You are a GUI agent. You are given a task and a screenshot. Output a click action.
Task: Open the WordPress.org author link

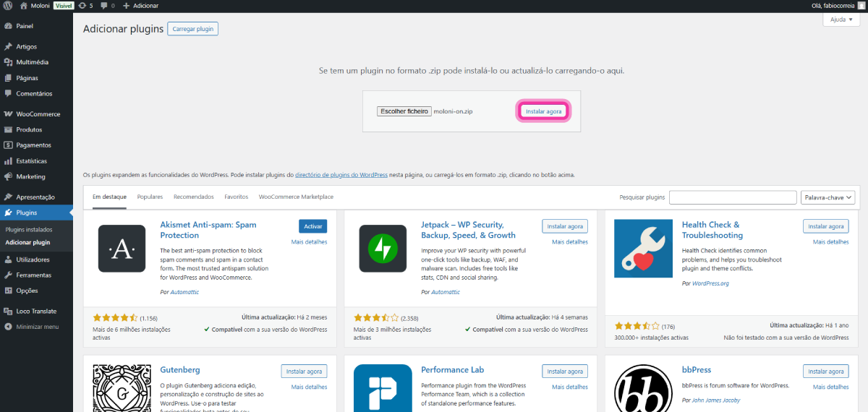(x=710, y=283)
